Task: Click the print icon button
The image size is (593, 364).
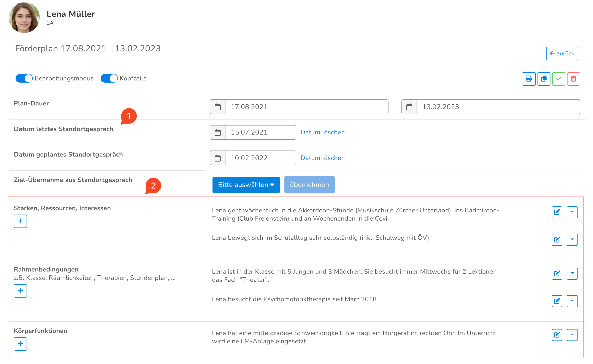Action: tap(528, 79)
